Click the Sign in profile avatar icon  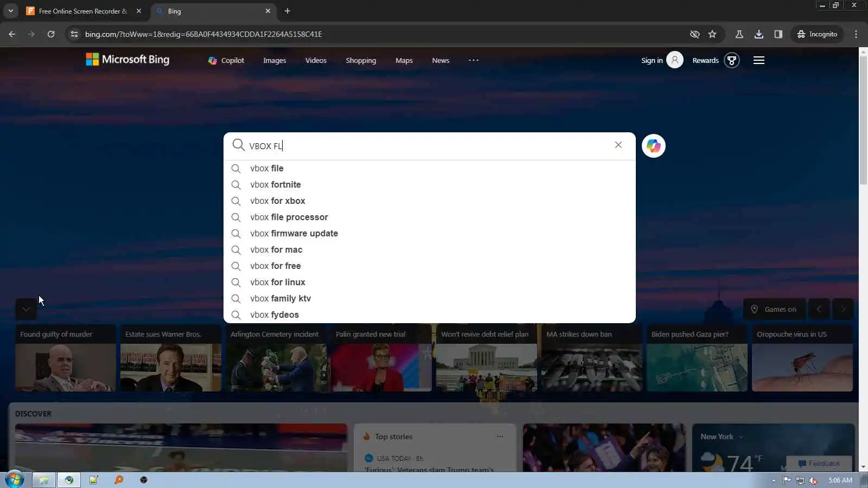[x=675, y=60]
